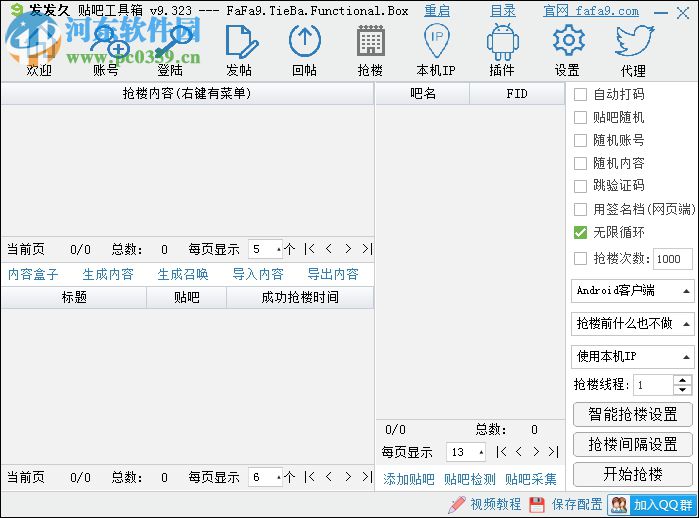The image size is (699, 518).
Task: Go to first page in bottom results pager
Action: [309, 477]
